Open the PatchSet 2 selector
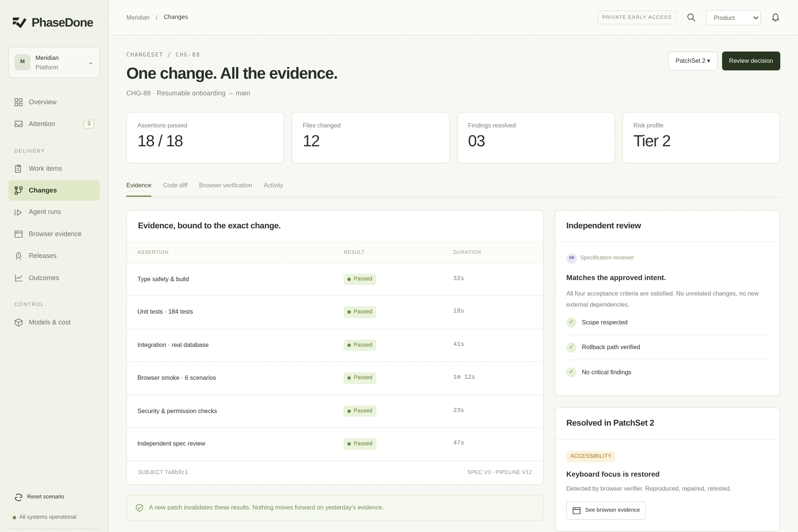Image resolution: width=798 pixels, height=532 pixels. (x=693, y=61)
